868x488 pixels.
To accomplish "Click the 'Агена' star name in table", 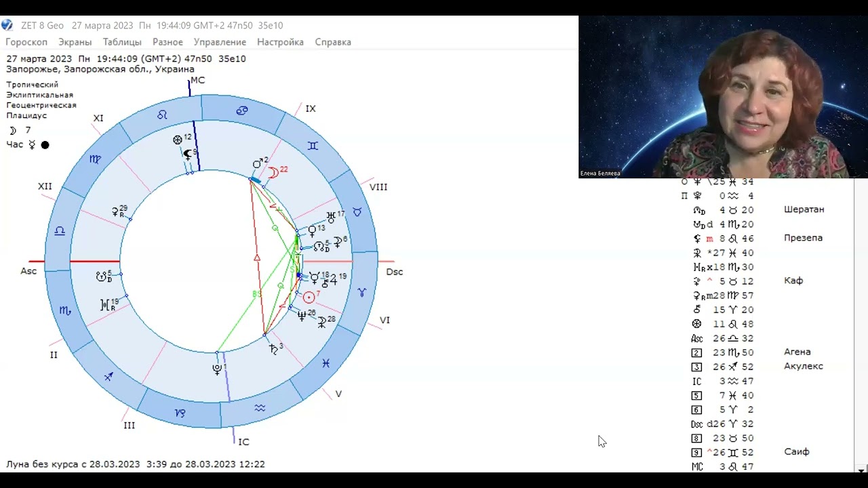I will click(x=797, y=352).
